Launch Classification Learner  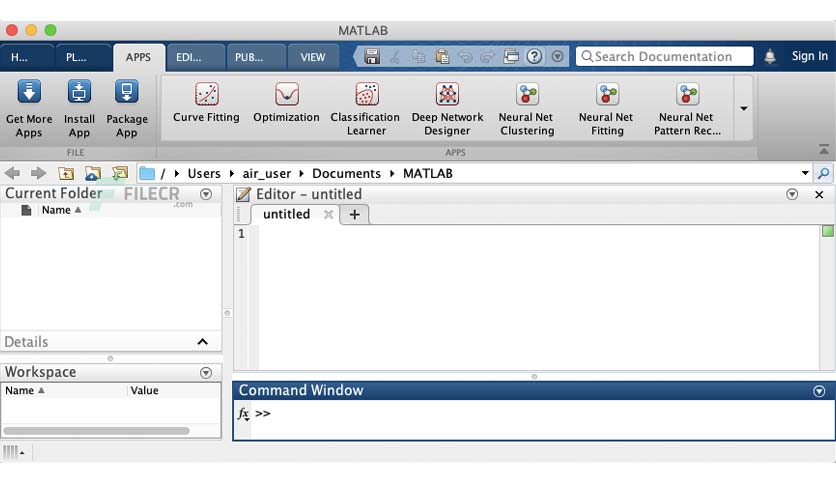pos(366,109)
